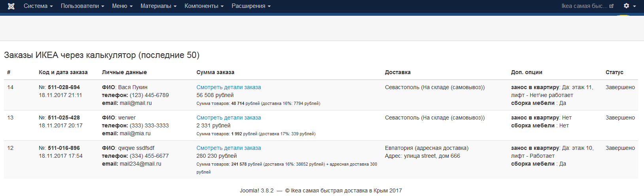Image resolution: width=644 pixels, height=196 pixels.
Task: View order details for order 511-025-428
Action: (229, 118)
